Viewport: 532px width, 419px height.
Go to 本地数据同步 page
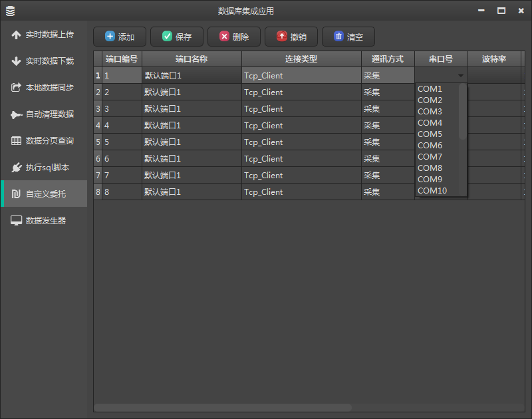pos(44,88)
